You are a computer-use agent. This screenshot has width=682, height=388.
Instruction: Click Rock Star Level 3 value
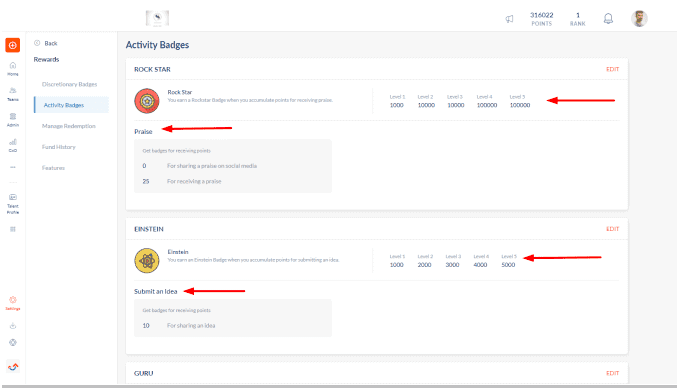456,105
